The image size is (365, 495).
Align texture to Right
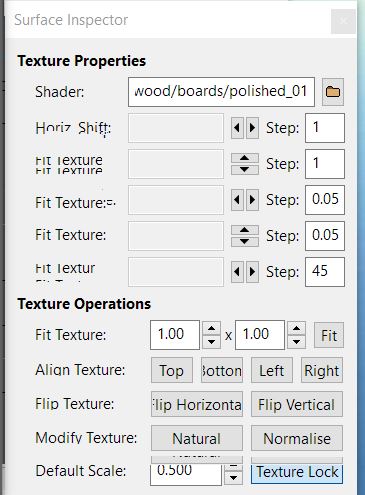(x=322, y=370)
